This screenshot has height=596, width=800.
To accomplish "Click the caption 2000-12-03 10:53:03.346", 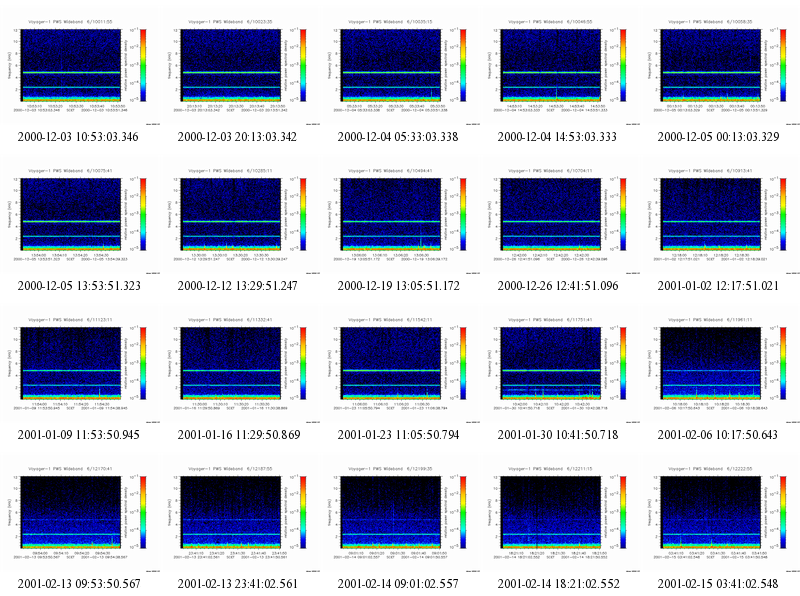I will [78, 137].
